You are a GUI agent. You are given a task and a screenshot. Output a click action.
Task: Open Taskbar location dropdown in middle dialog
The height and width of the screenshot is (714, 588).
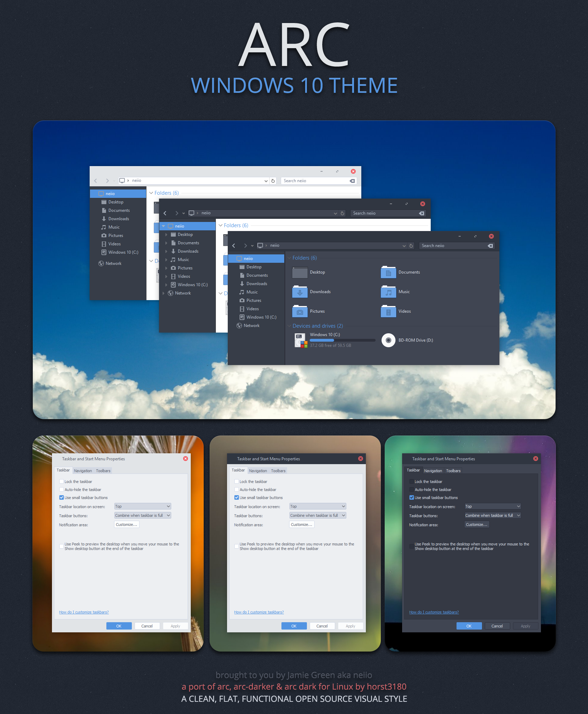click(318, 506)
